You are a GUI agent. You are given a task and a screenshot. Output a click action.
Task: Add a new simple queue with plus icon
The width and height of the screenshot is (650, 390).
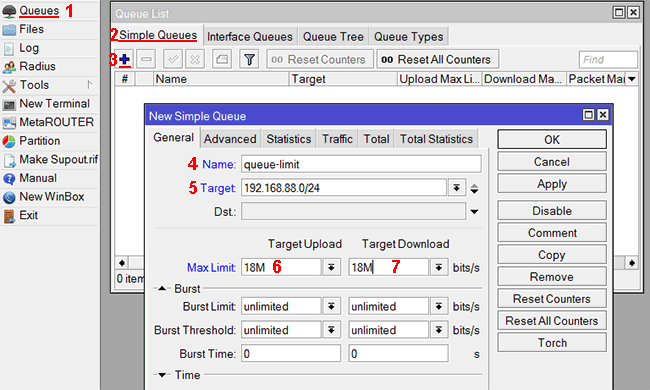point(124,60)
